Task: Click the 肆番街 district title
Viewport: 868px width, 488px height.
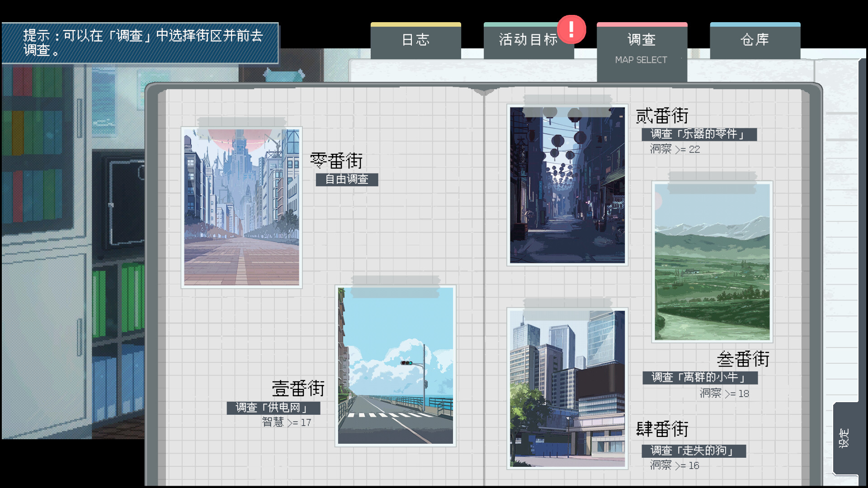Action: (661, 429)
